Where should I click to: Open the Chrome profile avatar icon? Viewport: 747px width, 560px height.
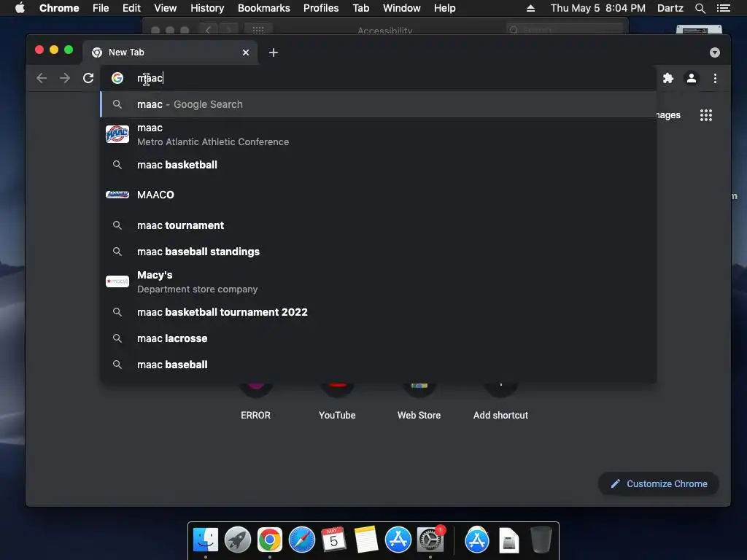[692, 78]
